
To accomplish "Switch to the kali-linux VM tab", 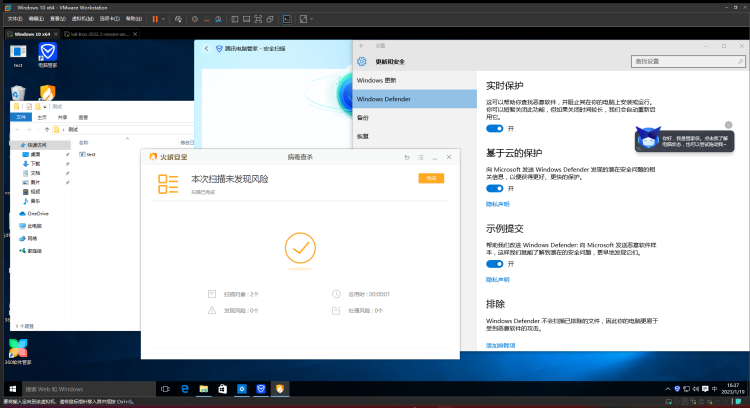I will pyautogui.click(x=100, y=34).
